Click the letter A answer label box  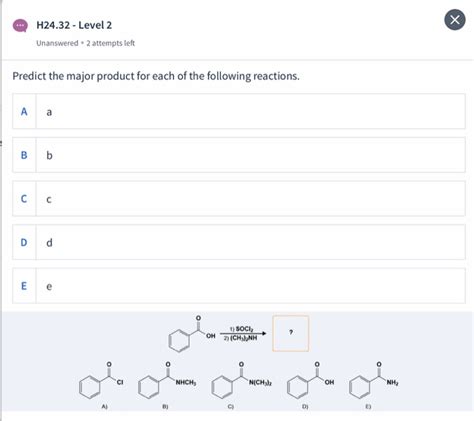click(x=24, y=111)
